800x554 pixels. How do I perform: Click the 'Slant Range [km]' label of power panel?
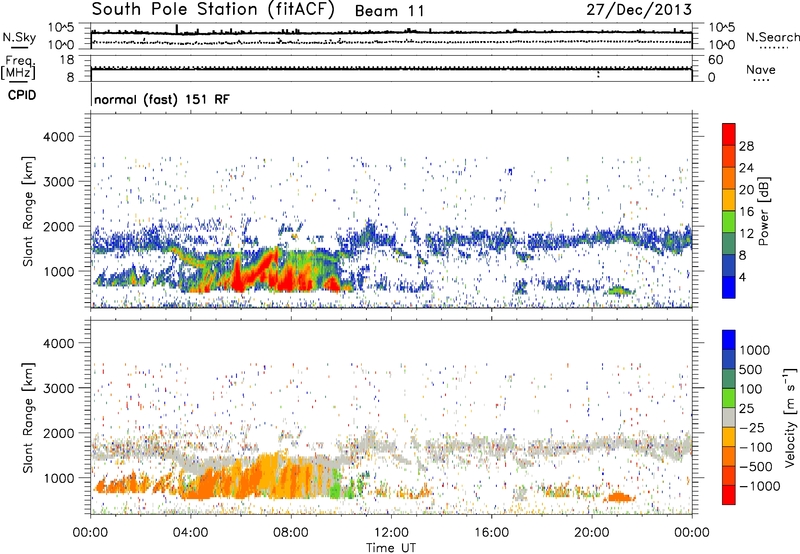(x=28, y=211)
